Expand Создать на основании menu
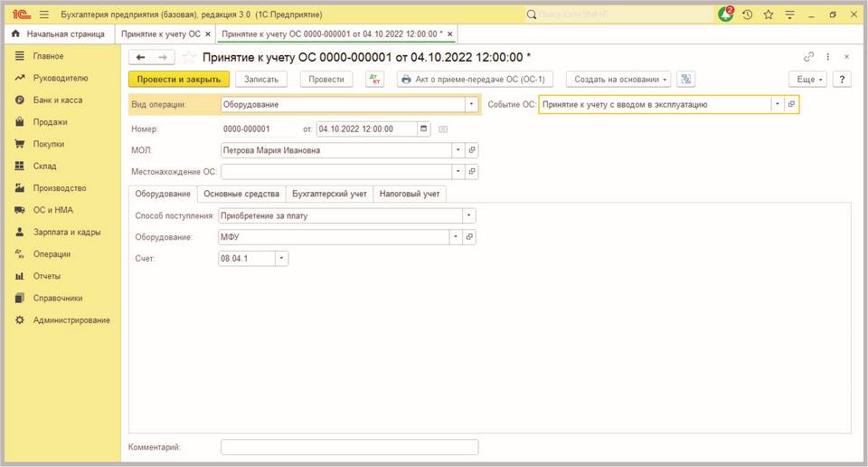 coord(618,80)
